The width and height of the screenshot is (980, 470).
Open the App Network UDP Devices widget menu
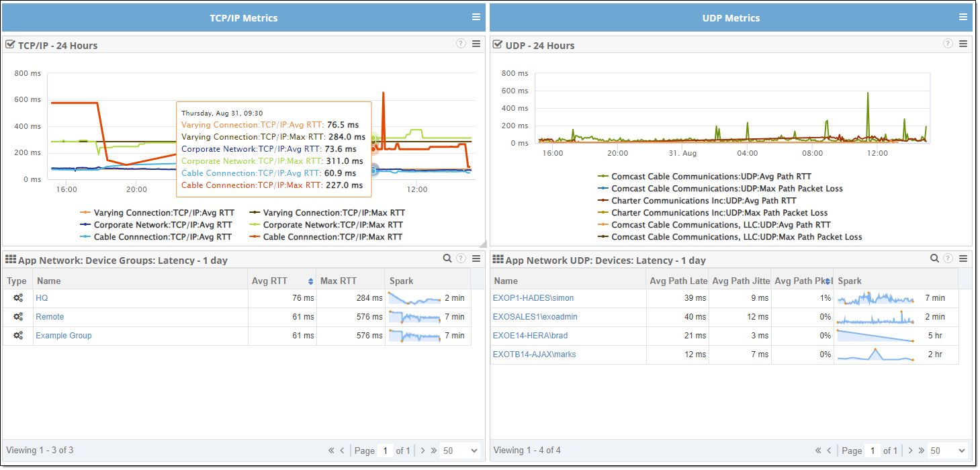coord(963,258)
